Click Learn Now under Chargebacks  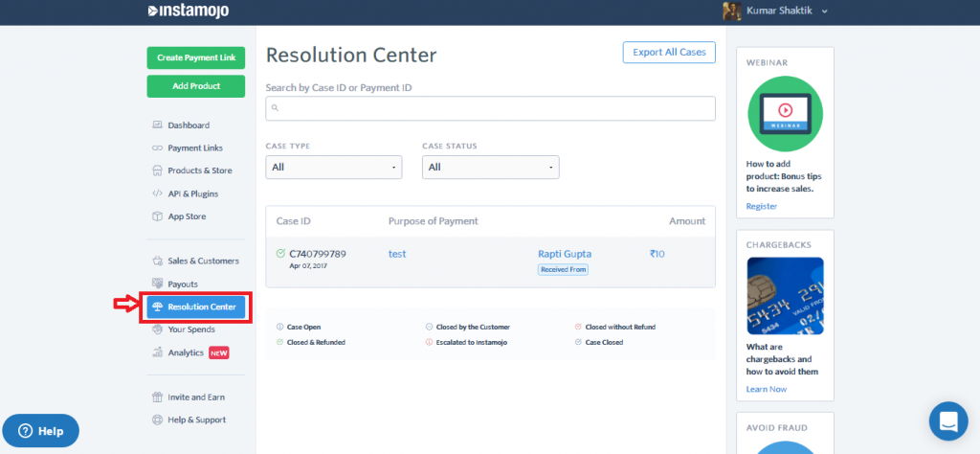point(767,389)
